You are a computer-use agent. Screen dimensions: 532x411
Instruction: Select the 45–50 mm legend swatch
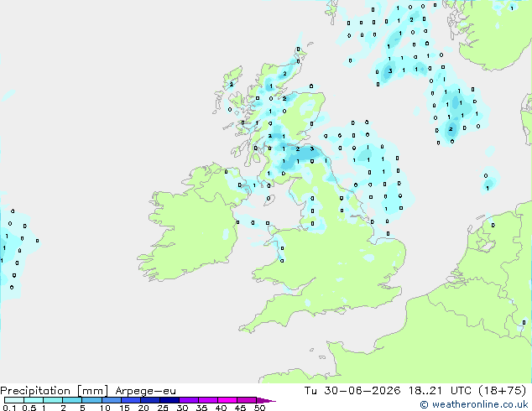247,400
